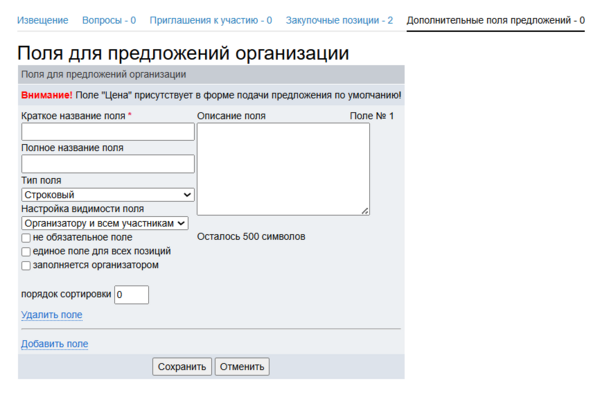Grab the text area resize handle
This screenshot has height=395, width=600.
pos(365,211)
